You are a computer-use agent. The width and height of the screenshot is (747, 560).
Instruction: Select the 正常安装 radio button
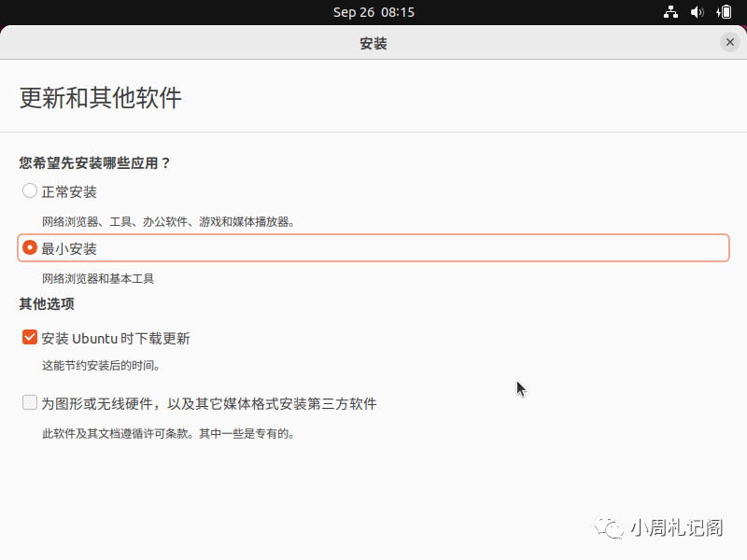[30, 191]
